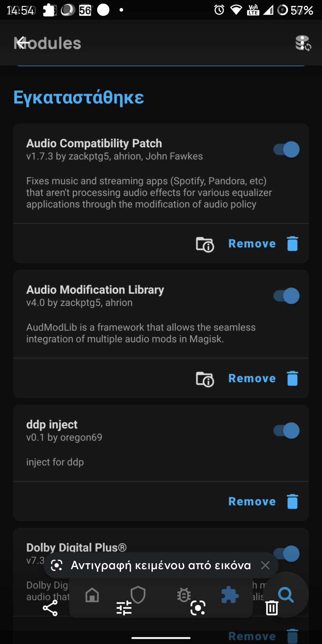Disable the Audio Compatibility Patch module
This screenshot has width=322, height=644.
(286, 149)
